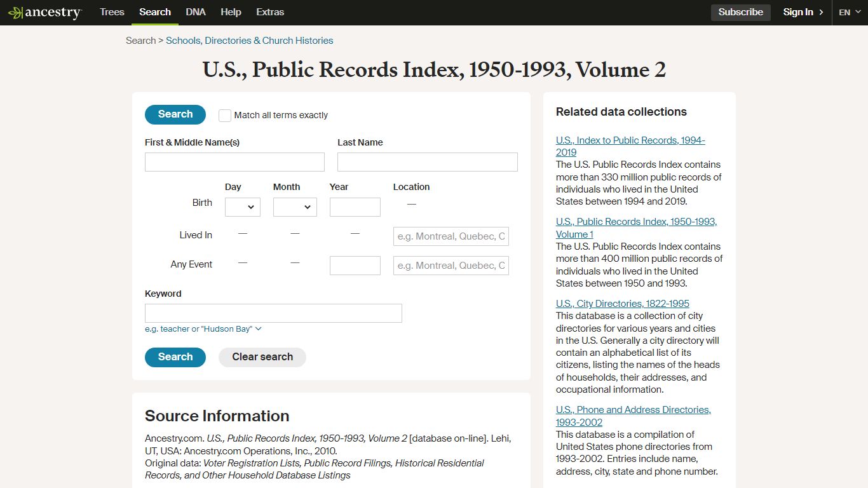Open U.S., Index to Public Records, 1994-2019
The height and width of the screenshot is (488, 868).
[630, 146]
